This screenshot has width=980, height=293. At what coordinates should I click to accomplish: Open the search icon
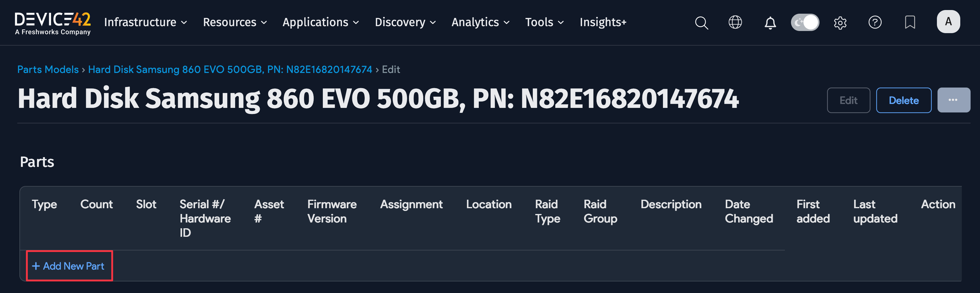[701, 22]
